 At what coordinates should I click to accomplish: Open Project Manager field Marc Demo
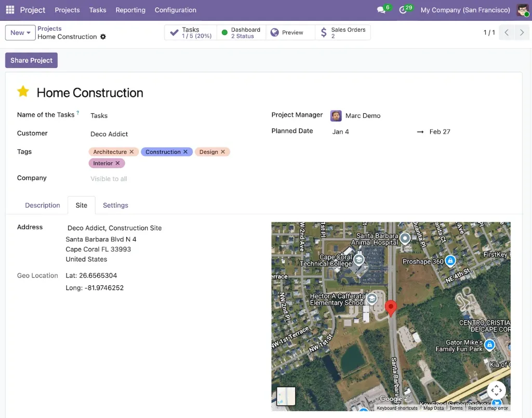pos(363,116)
